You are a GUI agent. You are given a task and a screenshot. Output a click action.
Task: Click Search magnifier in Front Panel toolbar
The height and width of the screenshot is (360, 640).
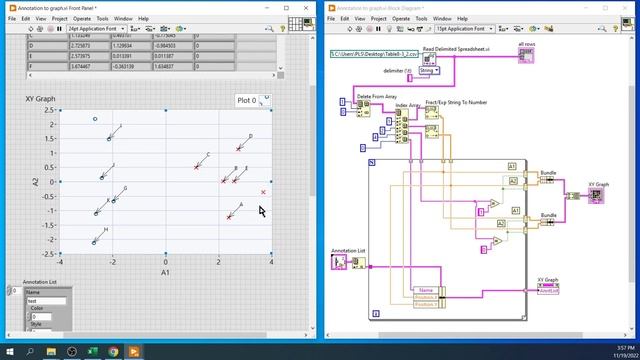pos(269,29)
